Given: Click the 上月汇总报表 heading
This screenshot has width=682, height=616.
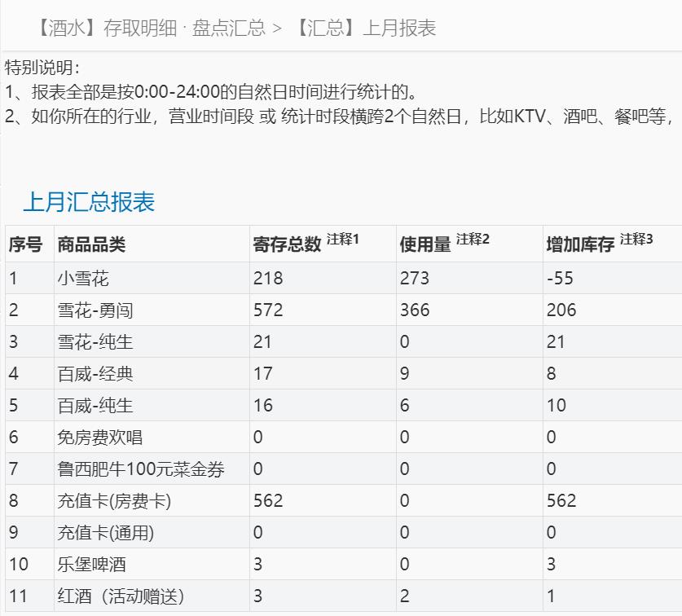Looking at the screenshot, I should click(89, 202).
